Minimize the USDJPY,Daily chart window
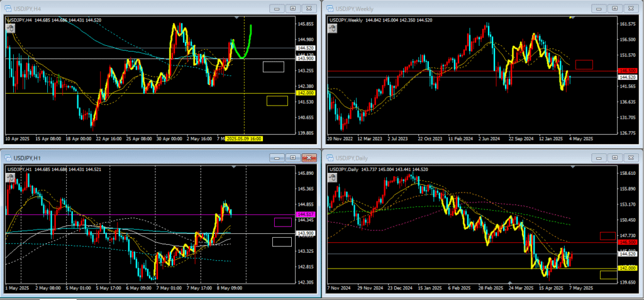 point(599,158)
